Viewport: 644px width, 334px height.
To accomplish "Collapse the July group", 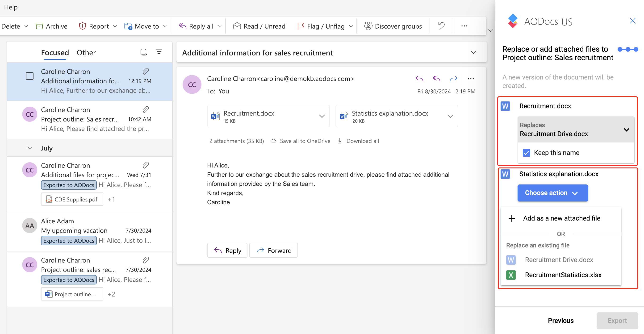I will (x=30, y=148).
